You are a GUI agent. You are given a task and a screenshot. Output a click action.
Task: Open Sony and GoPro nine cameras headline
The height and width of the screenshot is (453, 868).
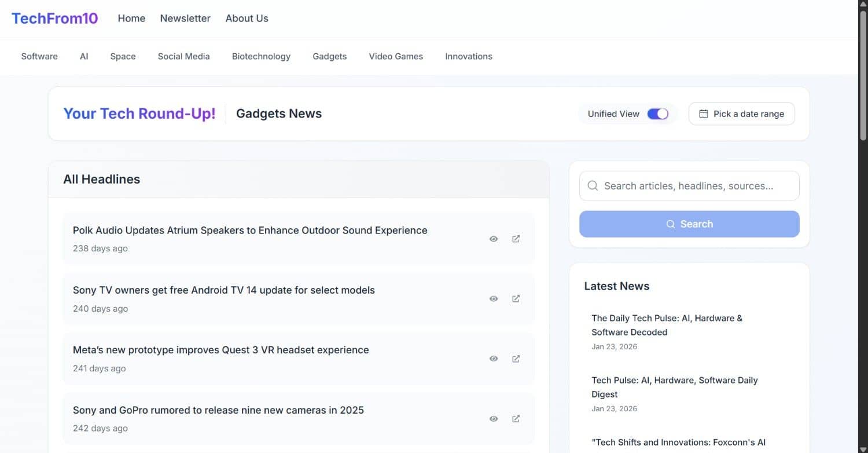pos(218,410)
